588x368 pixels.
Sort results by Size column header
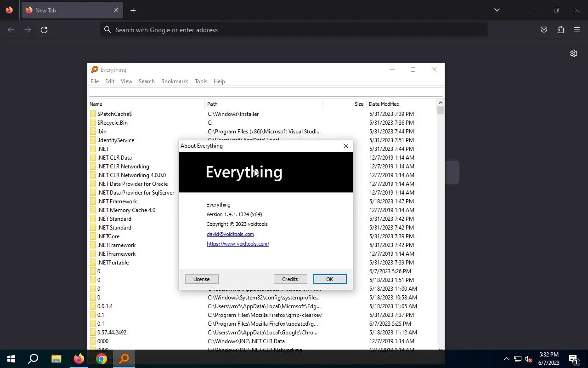tap(345, 104)
